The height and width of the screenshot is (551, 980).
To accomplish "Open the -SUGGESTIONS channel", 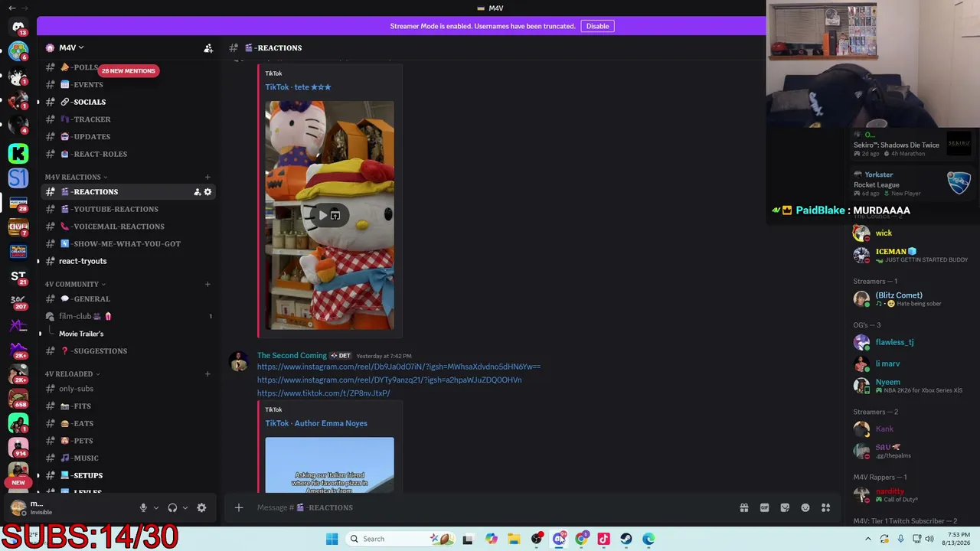I will point(127,351).
